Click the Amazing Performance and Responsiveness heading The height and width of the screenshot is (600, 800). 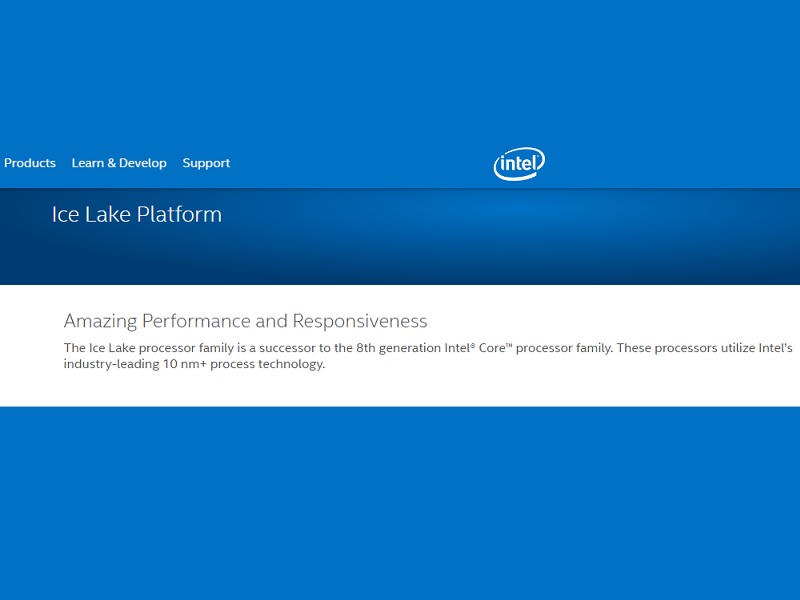(x=246, y=321)
